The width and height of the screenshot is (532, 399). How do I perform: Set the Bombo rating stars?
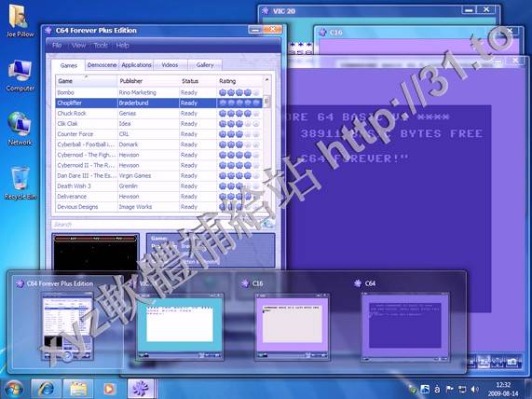[x=239, y=92]
